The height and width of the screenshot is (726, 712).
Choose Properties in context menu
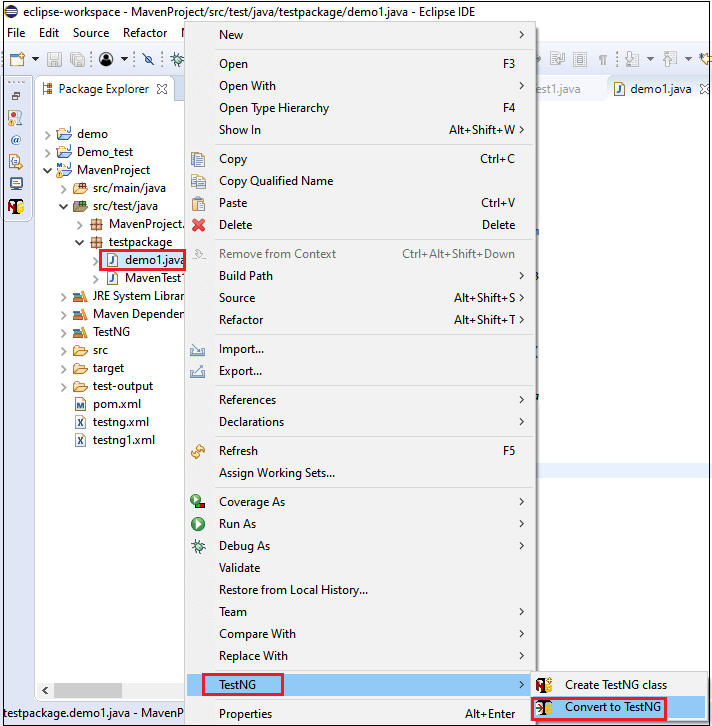pyautogui.click(x=359, y=714)
